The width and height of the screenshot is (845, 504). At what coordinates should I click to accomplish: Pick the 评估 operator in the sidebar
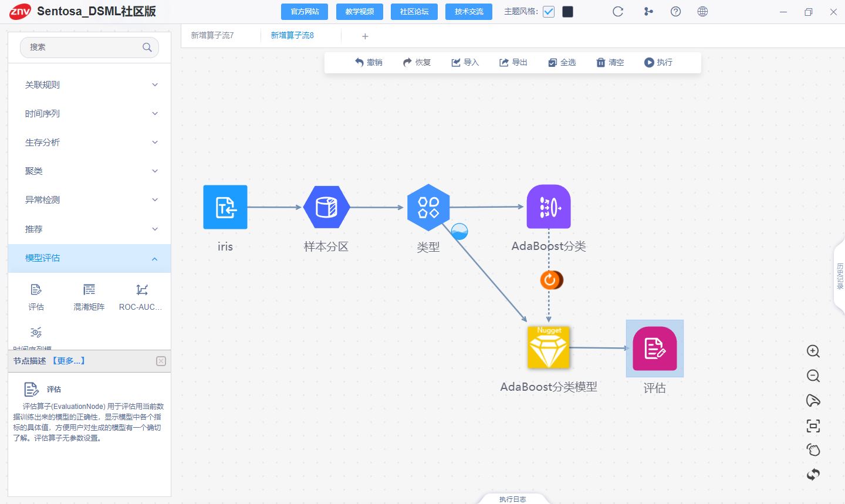pyautogui.click(x=36, y=297)
